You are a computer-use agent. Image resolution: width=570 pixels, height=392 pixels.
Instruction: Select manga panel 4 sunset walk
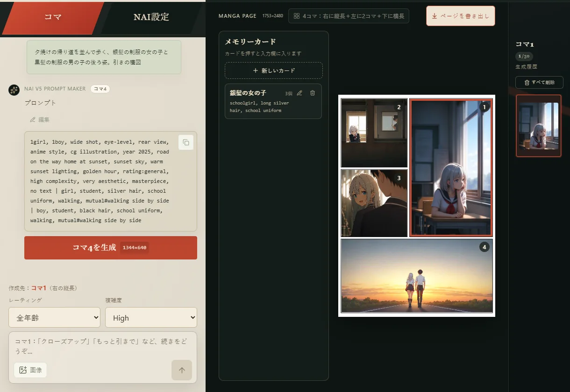(417, 276)
